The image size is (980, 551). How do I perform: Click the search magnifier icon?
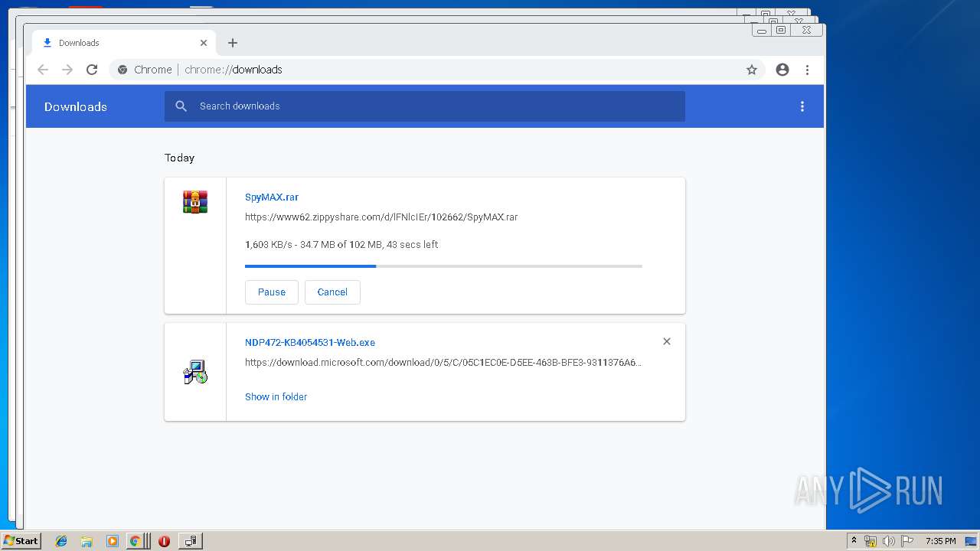click(x=181, y=106)
